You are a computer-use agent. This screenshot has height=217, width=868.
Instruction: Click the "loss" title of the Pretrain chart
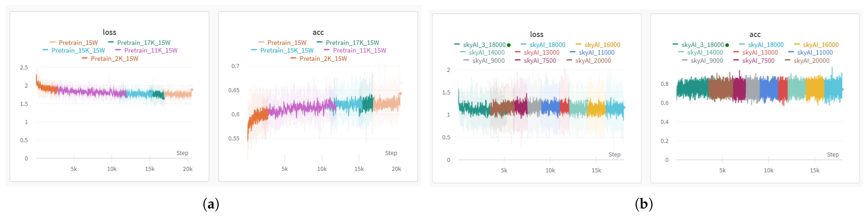tap(109, 32)
